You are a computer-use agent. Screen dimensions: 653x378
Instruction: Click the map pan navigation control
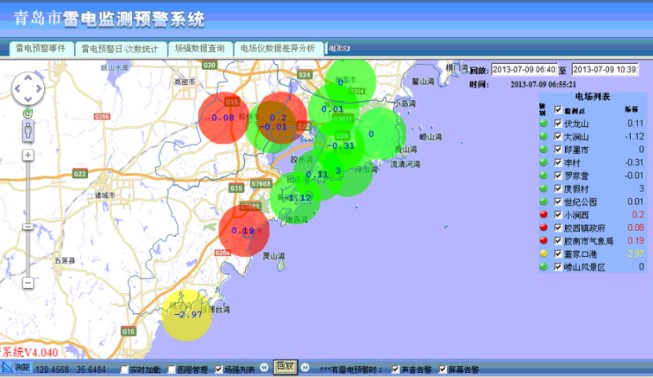28,88
